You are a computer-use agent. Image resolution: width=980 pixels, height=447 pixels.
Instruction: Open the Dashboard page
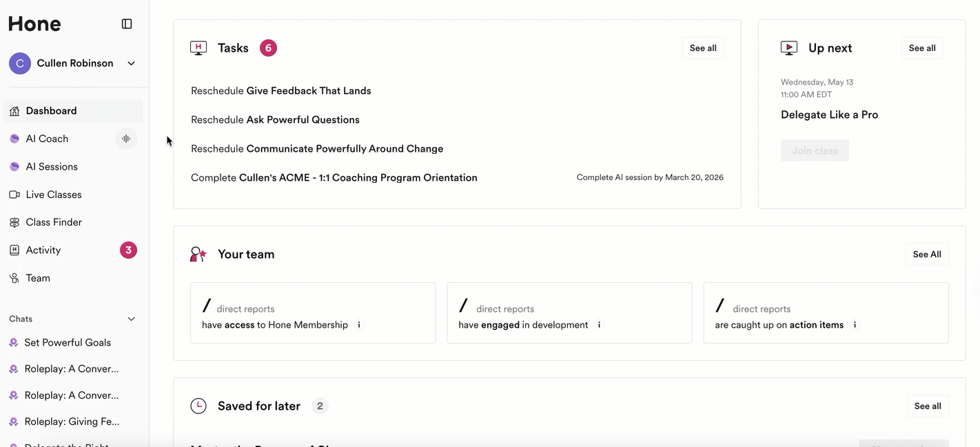(51, 111)
